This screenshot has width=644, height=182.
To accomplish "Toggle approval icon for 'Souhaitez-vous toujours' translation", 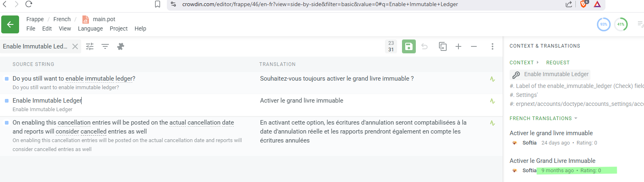I will (493, 79).
